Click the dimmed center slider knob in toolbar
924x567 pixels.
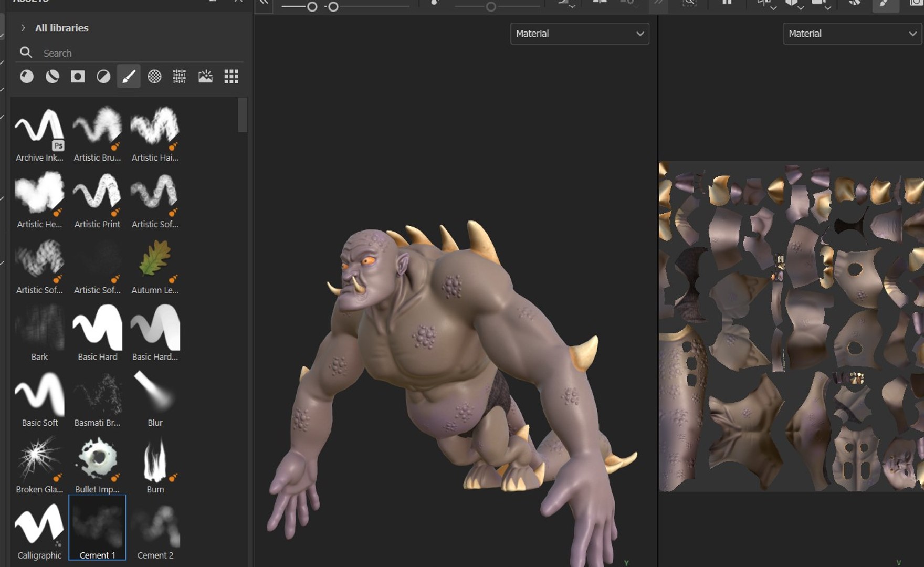(x=491, y=7)
